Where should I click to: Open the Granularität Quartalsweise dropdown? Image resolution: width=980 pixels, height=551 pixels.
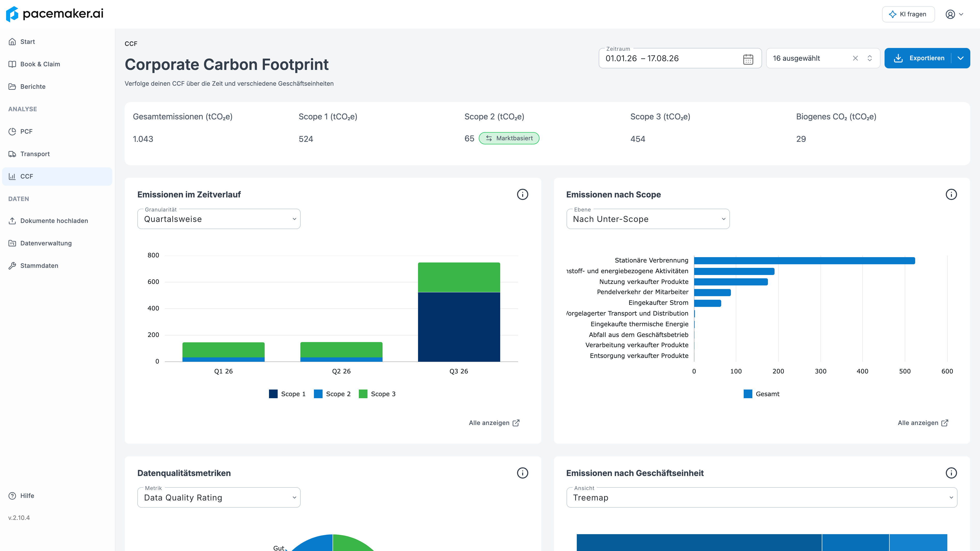(219, 219)
